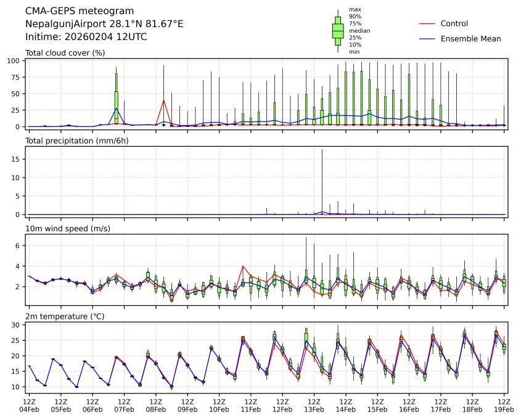Click the '2m temperature (°C)' panel title
This screenshot has width=521, height=420.
tap(64, 316)
